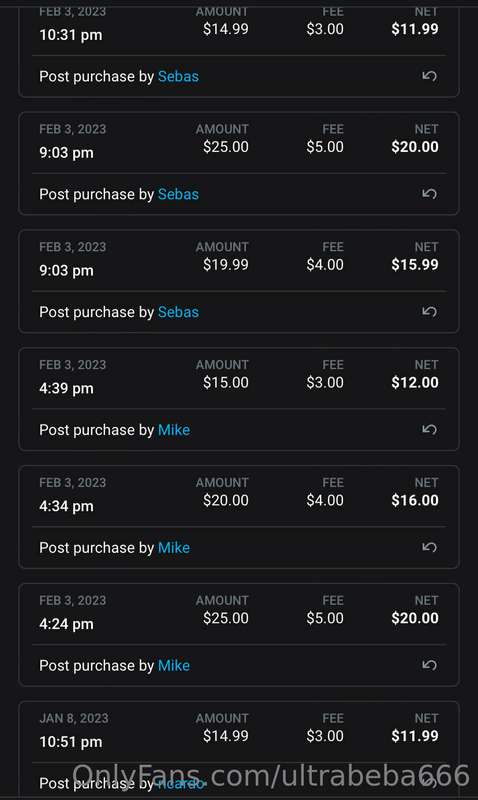Click the undo icon for the 10:31 pm Sebas purchase
The width and height of the screenshot is (478, 800).
point(429,76)
